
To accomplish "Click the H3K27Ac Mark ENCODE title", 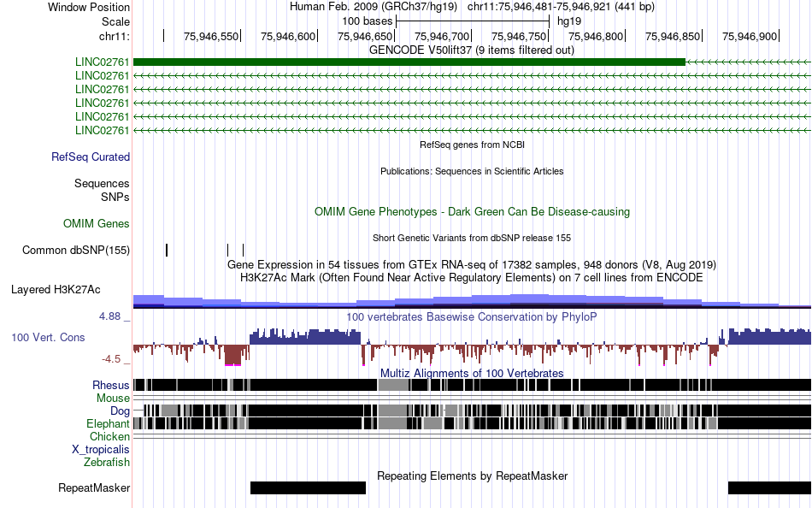I will pyautogui.click(x=471, y=278).
